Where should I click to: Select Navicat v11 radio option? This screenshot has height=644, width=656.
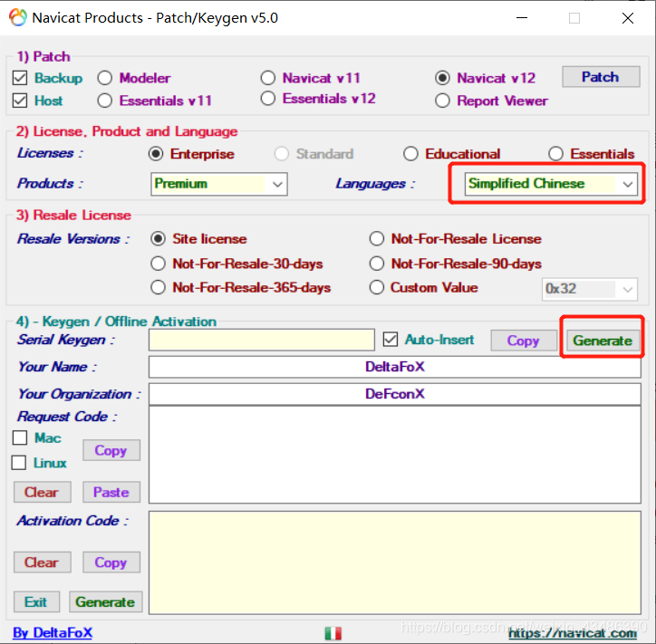268,78
